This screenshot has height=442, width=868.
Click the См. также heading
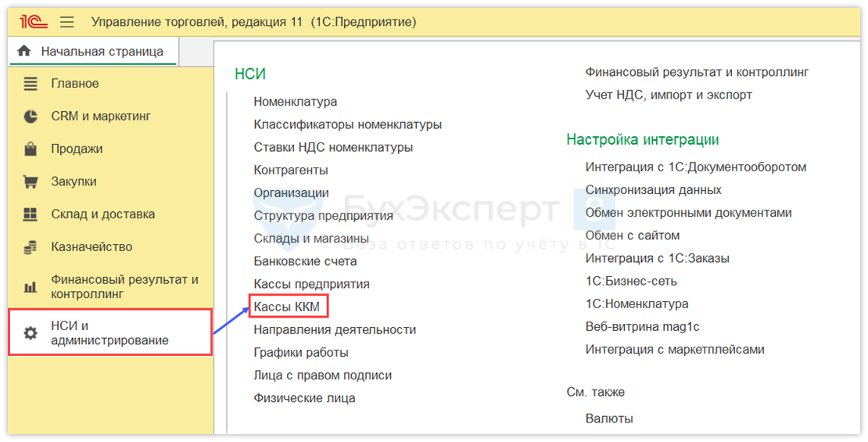[x=596, y=392]
